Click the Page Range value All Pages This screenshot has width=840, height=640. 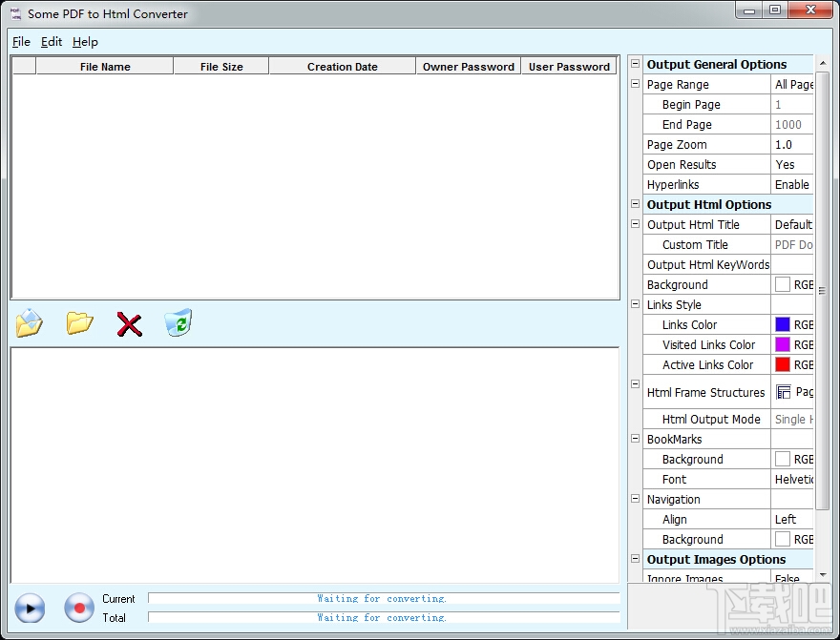792,85
